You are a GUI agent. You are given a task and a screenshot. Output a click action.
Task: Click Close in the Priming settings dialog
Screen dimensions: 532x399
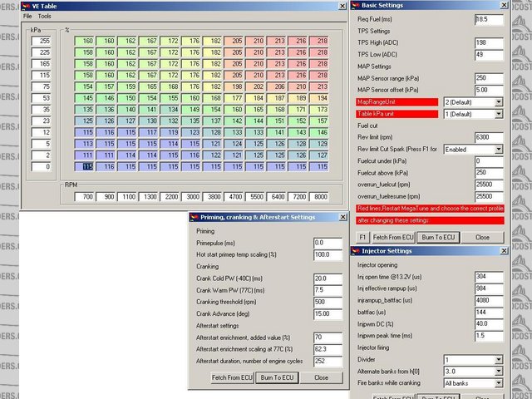tap(315, 377)
